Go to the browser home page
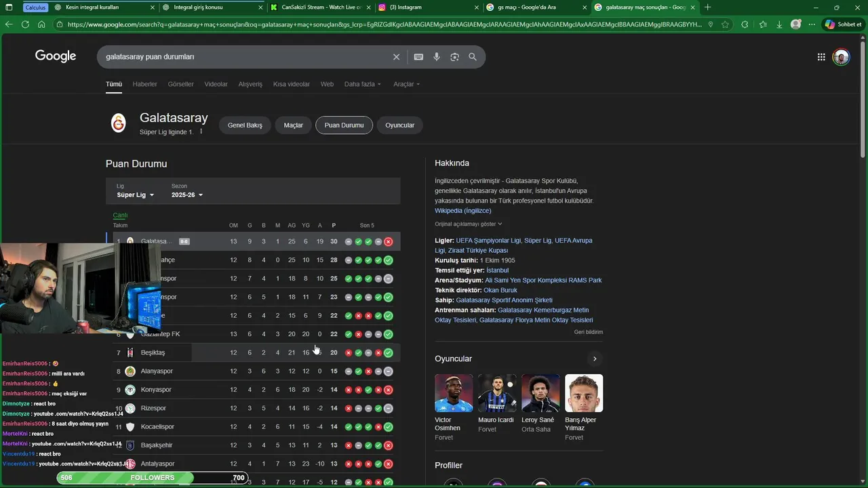Image resolution: width=868 pixels, height=488 pixels. 41,24
